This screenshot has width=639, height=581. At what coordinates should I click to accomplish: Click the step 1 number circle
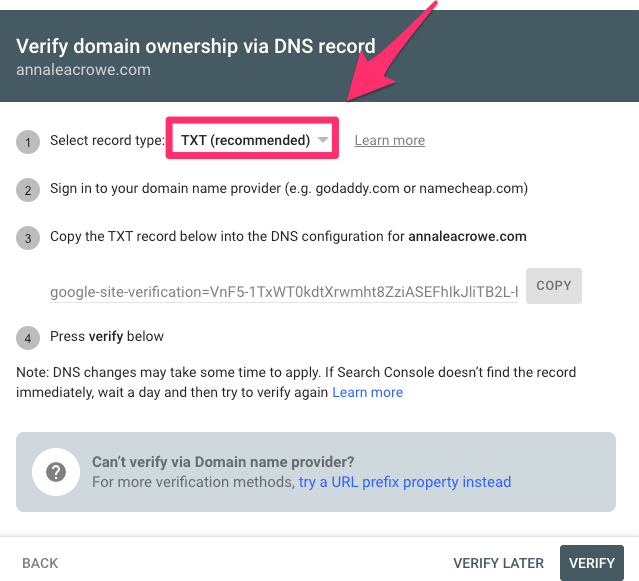(x=28, y=142)
